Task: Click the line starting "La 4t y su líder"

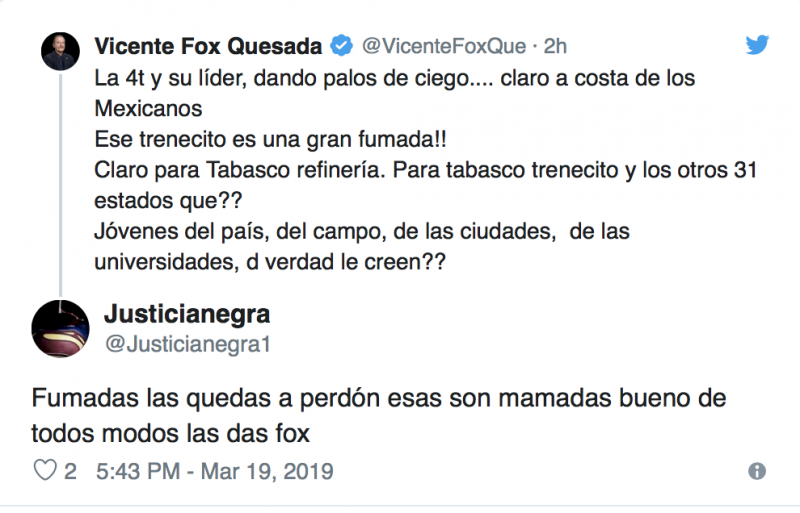Action: tap(393, 77)
